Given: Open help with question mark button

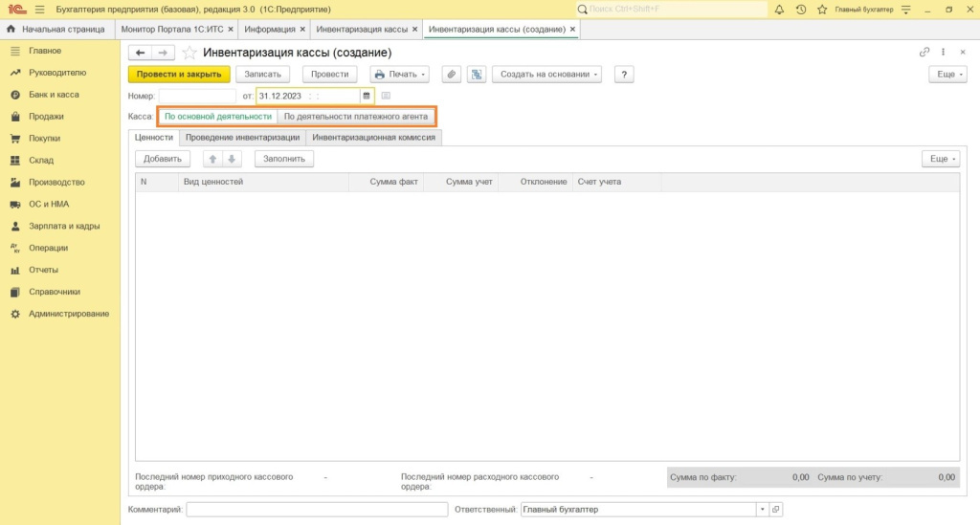Looking at the screenshot, I should [624, 75].
